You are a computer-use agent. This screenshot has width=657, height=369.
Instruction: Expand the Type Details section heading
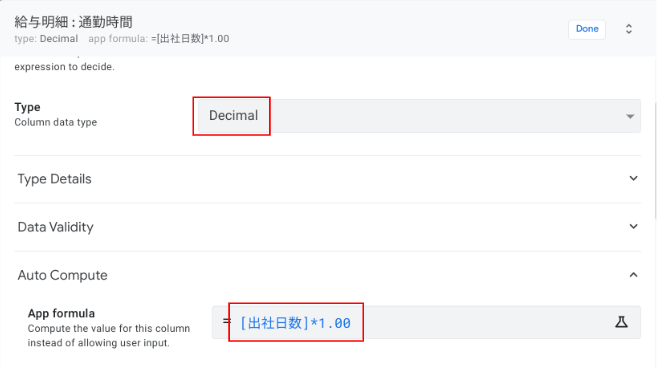click(327, 179)
